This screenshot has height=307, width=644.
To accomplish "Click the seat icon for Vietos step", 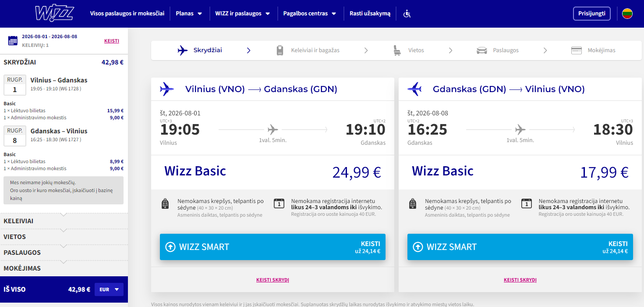I will coord(397,50).
